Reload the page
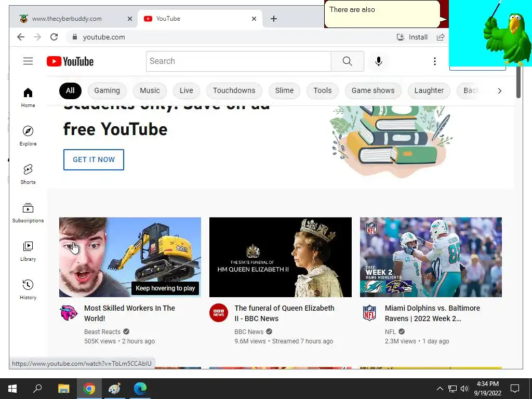 (x=54, y=37)
